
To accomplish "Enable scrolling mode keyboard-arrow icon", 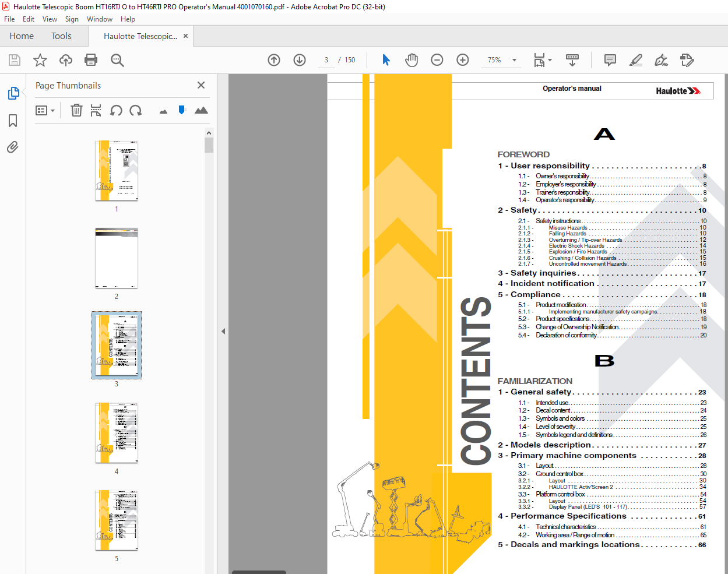I will 572,60.
